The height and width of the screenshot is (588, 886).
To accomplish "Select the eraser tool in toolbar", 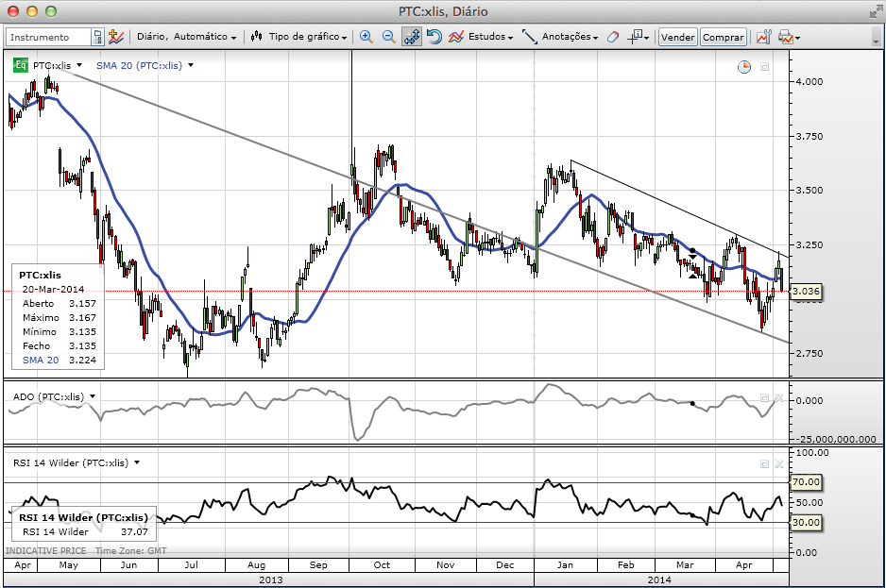I will [612, 37].
